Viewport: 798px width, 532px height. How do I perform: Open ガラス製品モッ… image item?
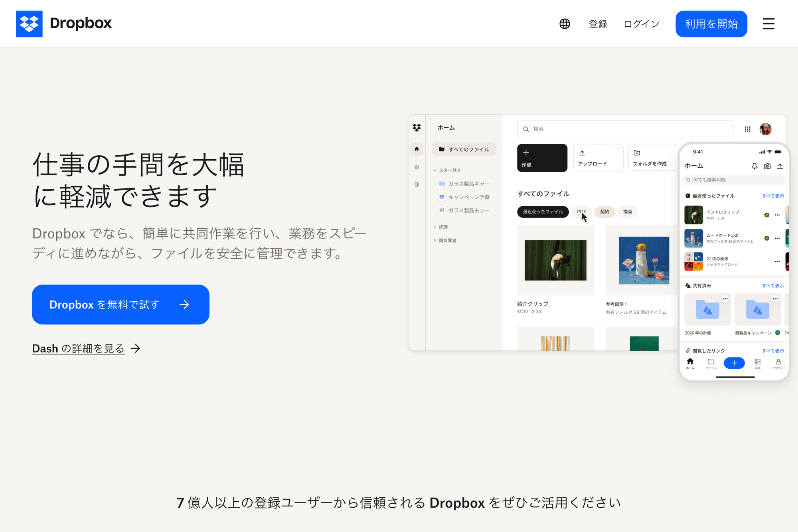[464, 210]
